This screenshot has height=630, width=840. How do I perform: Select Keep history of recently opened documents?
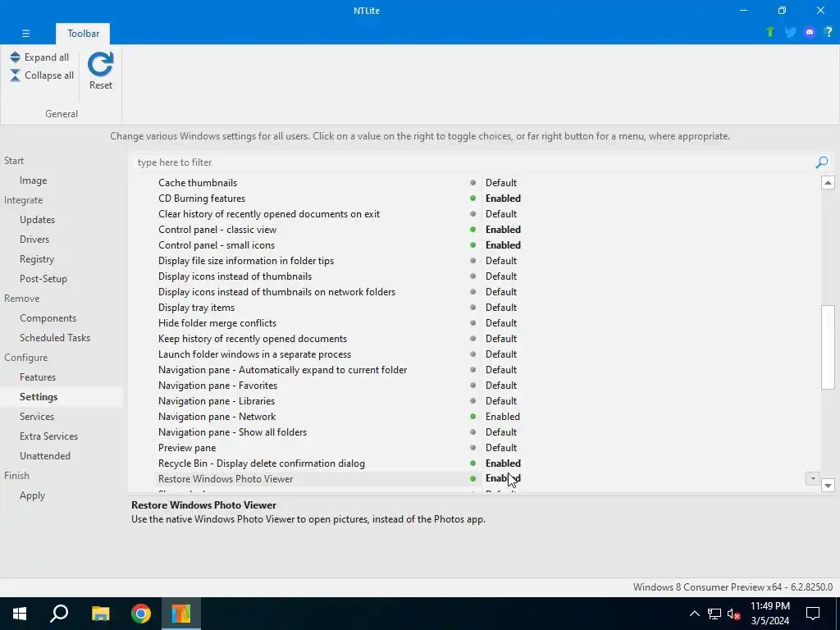pos(253,339)
